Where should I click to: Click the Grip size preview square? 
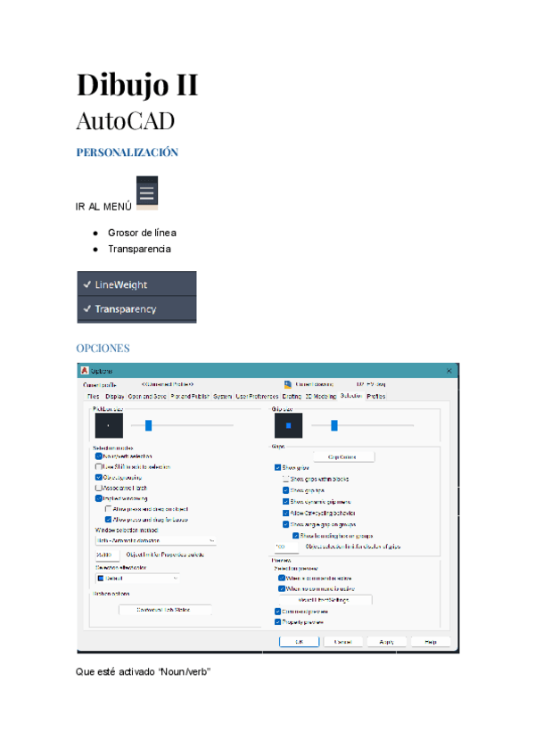(289, 425)
